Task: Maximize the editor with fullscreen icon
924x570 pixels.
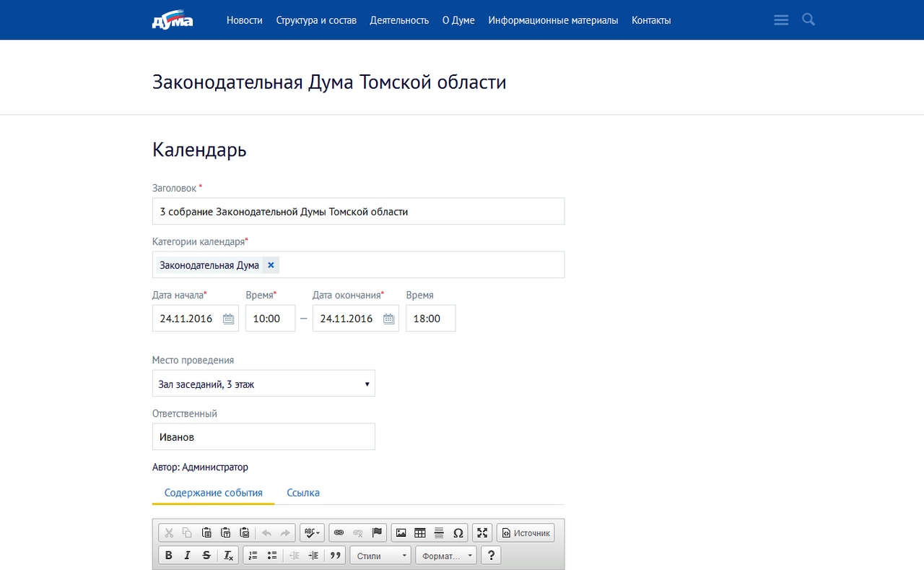Action: (482, 533)
